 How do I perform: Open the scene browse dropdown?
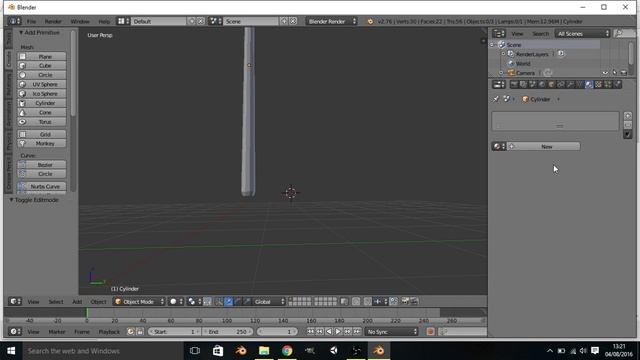(x=215, y=21)
